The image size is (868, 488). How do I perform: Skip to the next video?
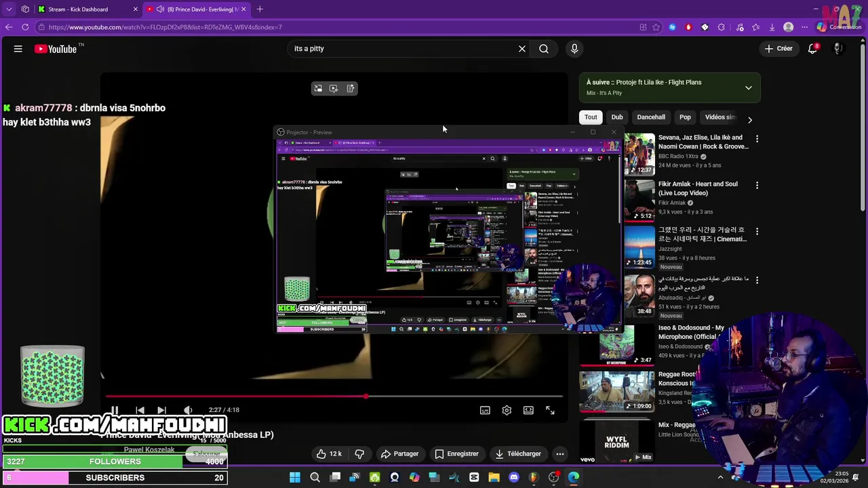point(161,410)
